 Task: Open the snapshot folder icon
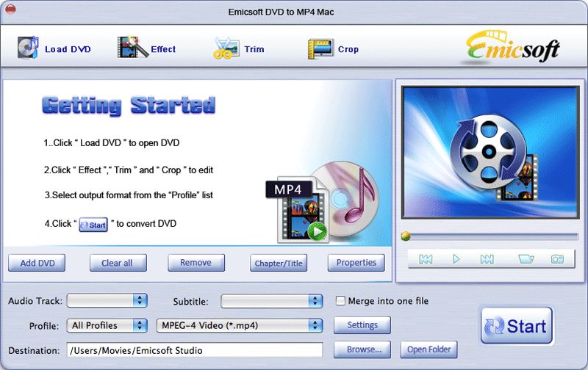tap(526, 259)
